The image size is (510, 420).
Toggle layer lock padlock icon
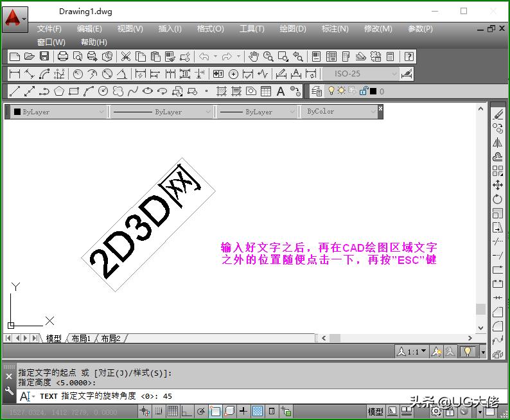coord(364,91)
